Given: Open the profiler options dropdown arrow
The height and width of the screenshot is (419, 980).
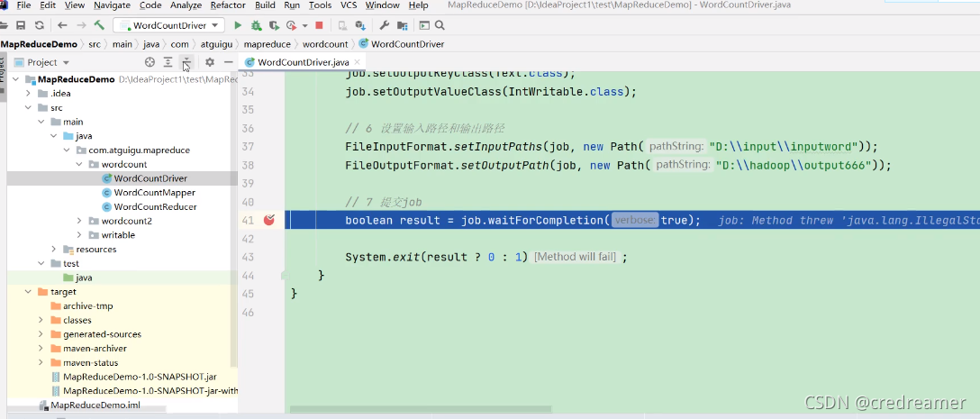Looking at the screenshot, I should 305,25.
